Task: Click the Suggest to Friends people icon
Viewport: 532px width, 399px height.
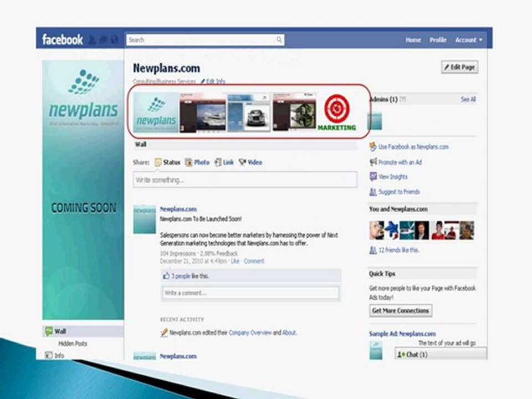Action: point(373,192)
